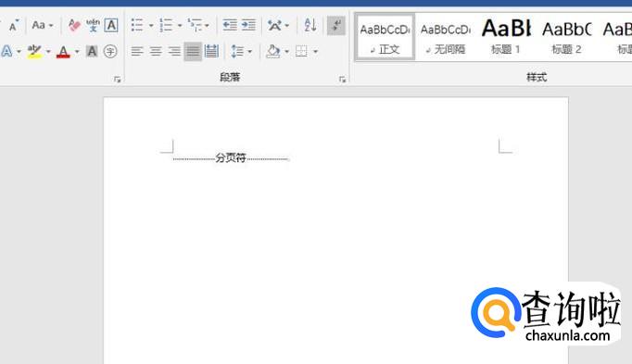Viewport: 632px width, 364px height.
Task: Apply the red font color
Action: click(63, 52)
